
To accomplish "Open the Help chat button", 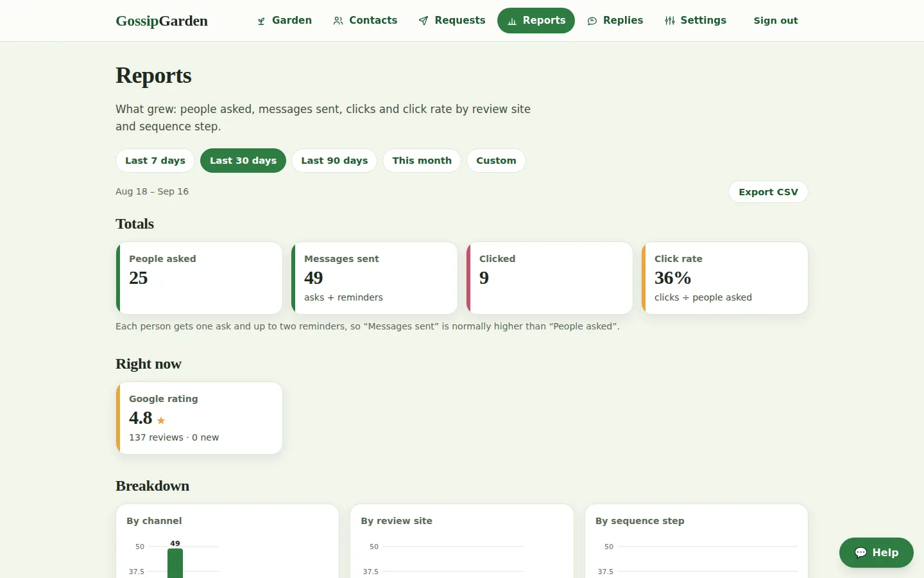I will (x=877, y=553).
